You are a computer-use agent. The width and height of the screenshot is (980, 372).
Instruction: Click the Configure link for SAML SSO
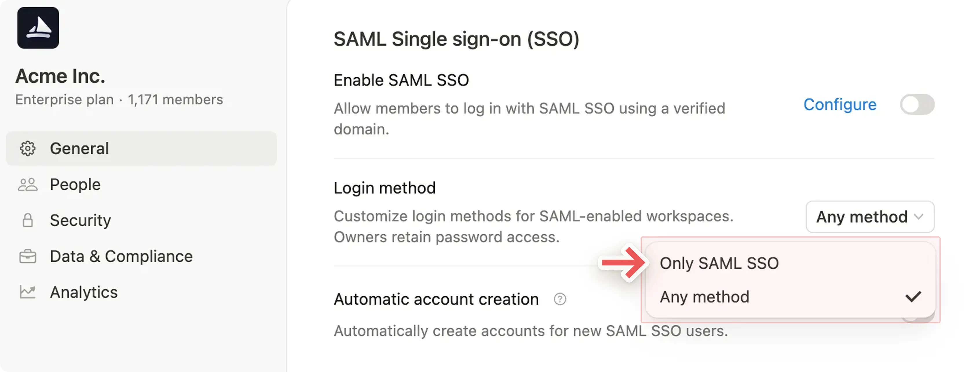[x=840, y=104]
